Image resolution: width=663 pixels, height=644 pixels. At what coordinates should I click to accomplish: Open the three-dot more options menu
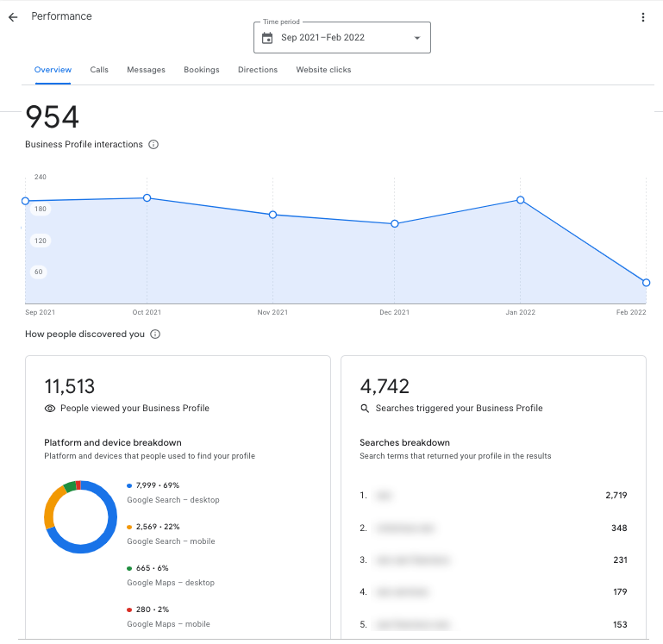[x=642, y=17]
